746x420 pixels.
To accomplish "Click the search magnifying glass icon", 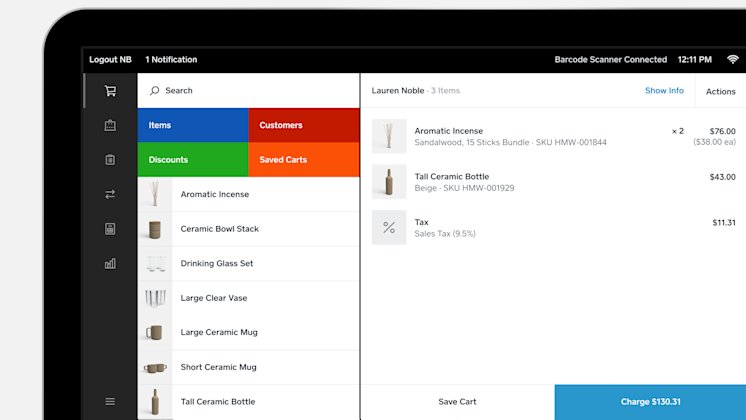I will (x=155, y=90).
